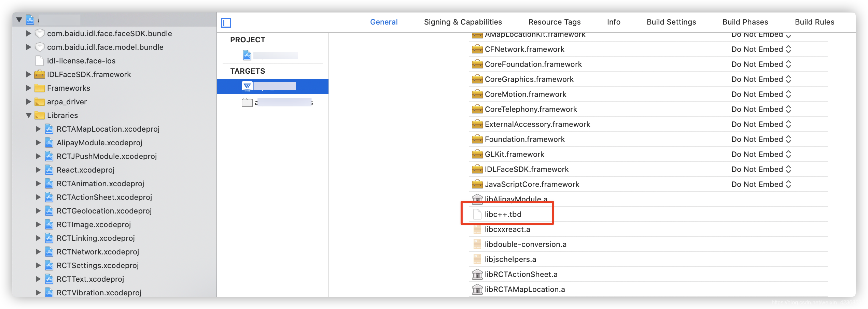
Task: Click the RCTImage.xcodeproj project icon
Action: (49, 224)
